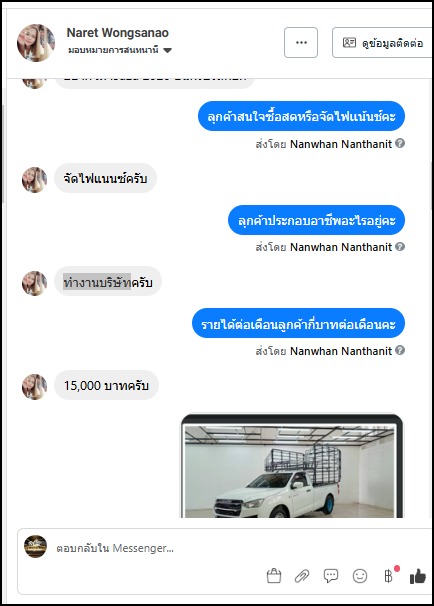The width and height of the screenshot is (434, 606).
Task: Click help icon under รายได้ต่อเดือน message
Action: pyautogui.click(x=400, y=350)
